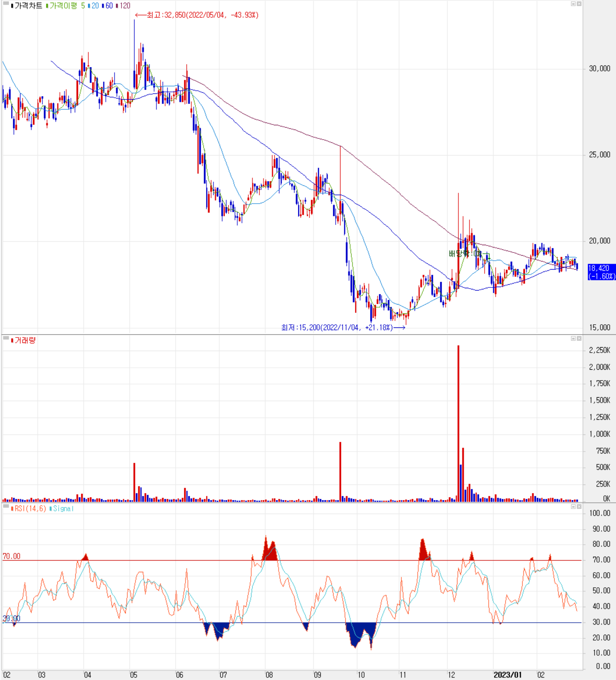Viewport: 616px width, 680px height.
Task: Select the 가격이평 5 moving average legend
Action: [x=66, y=6]
